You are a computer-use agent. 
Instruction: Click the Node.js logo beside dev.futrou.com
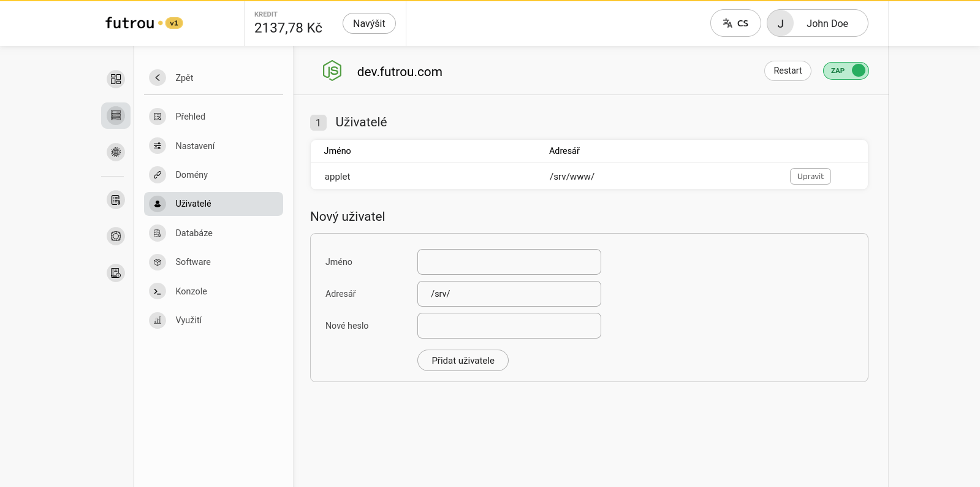point(332,71)
